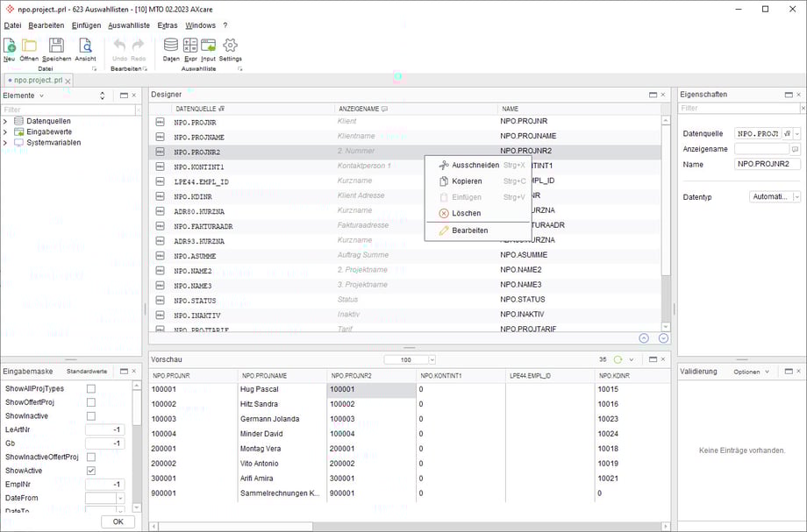
Task: Click the Designer vertical scrollbar thumb
Action: pos(666,199)
